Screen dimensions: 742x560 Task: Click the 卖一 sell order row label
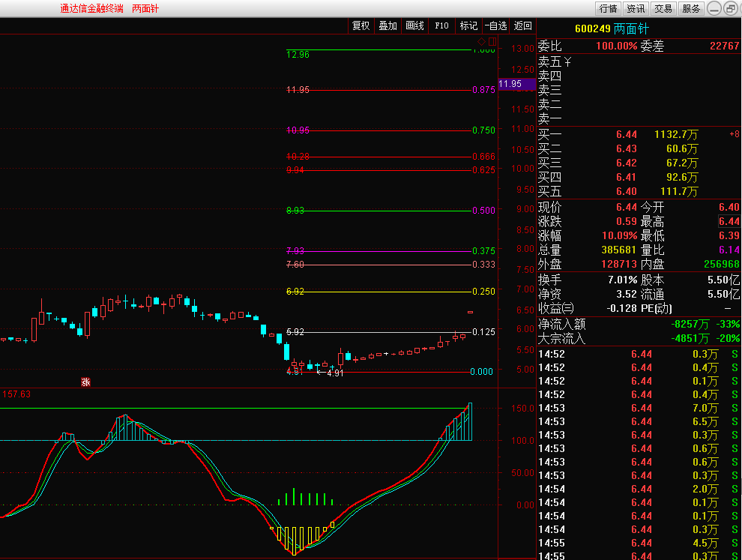pyautogui.click(x=549, y=118)
